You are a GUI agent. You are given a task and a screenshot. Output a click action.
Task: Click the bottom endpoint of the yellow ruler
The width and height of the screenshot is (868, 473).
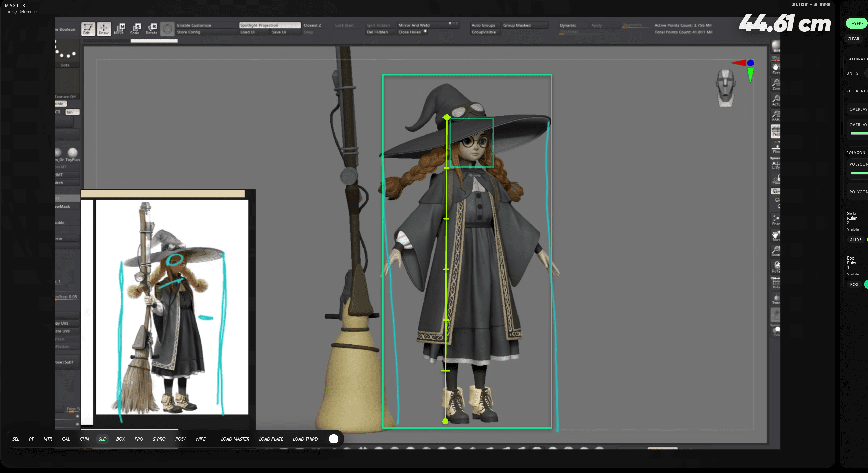445,422
